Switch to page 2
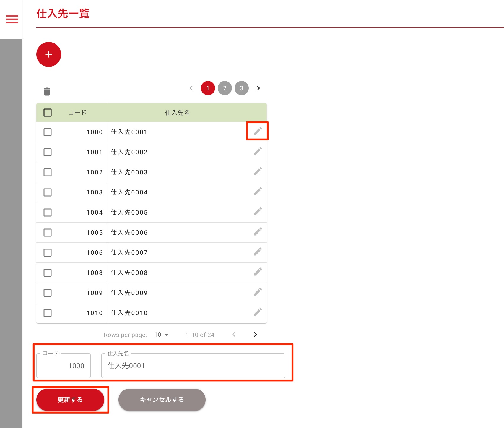504x428 pixels. [x=225, y=88]
